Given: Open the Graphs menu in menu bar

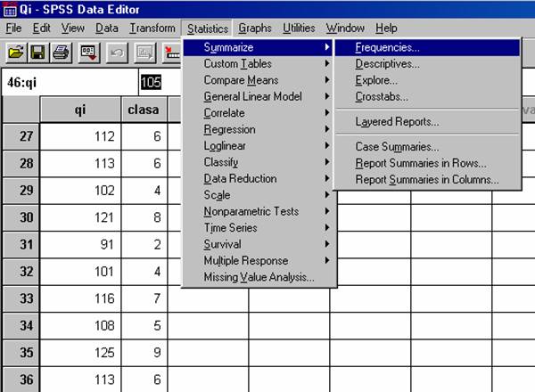Looking at the screenshot, I should pyautogui.click(x=255, y=29).
